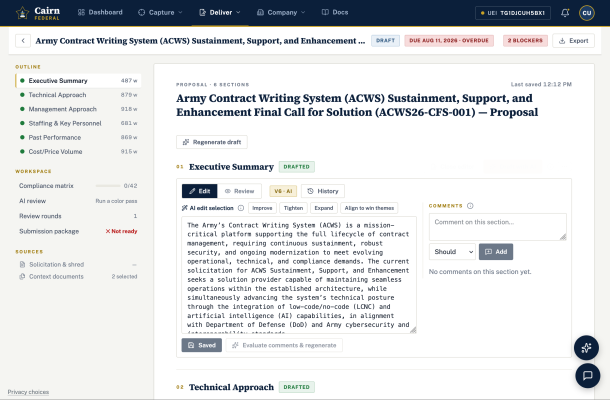Open Solicitation & shred source
The height and width of the screenshot is (400, 610).
pyautogui.click(x=78, y=265)
